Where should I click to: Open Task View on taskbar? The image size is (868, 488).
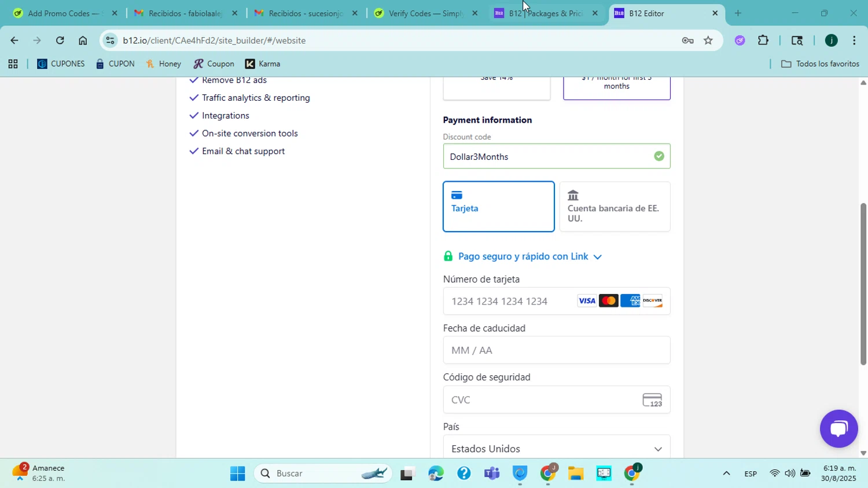[407, 474]
